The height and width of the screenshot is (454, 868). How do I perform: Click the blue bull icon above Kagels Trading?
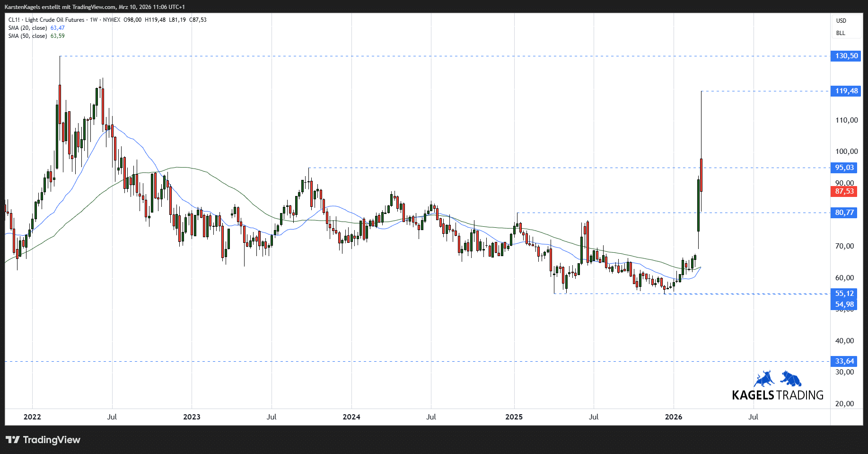(x=763, y=379)
